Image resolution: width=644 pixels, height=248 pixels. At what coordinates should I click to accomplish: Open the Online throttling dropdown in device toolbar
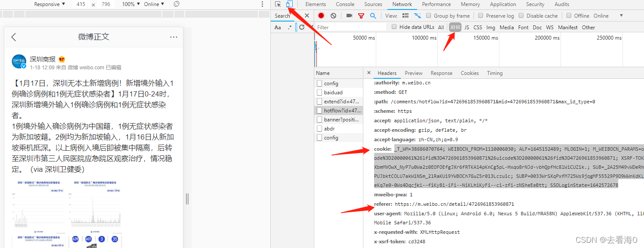(154, 4)
